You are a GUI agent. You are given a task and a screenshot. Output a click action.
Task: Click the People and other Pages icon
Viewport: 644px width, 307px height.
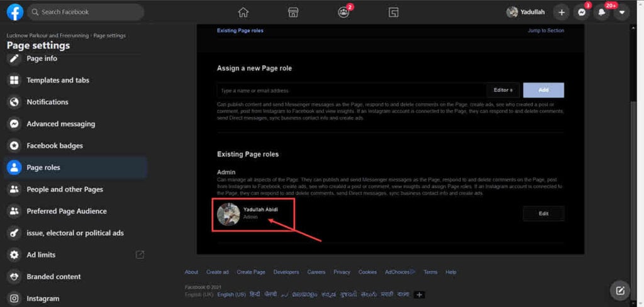pyautogui.click(x=14, y=189)
